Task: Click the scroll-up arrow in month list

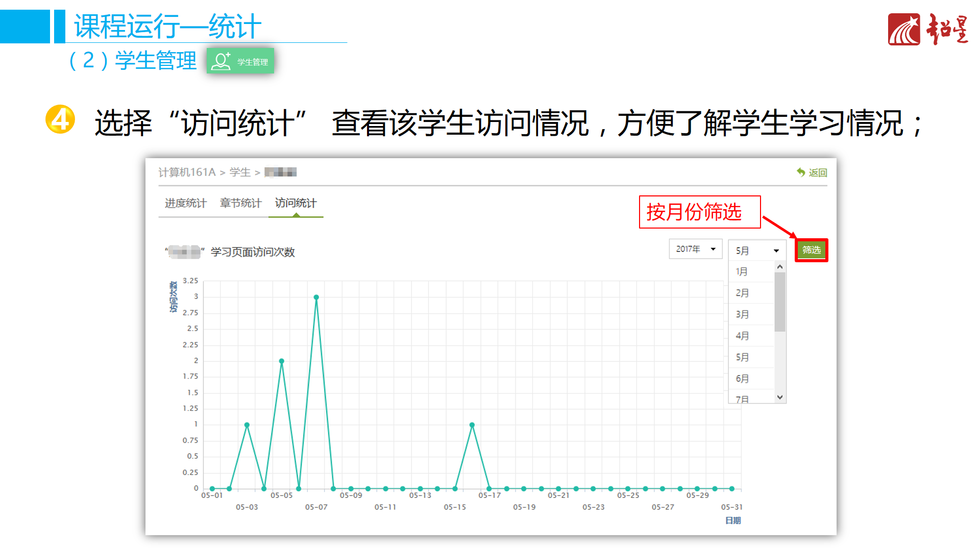Action: (779, 267)
